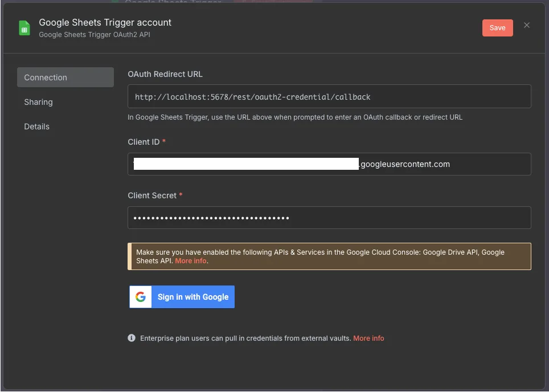Click the OAuth Redirect URL label
The image size is (549, 392).
(165, 74)
